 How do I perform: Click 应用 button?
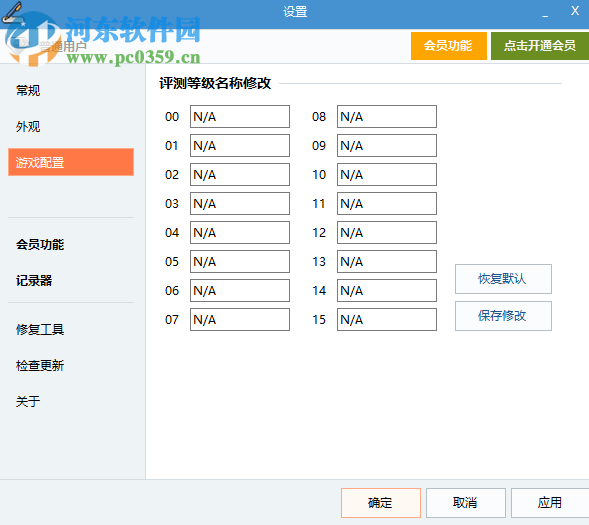[x=550, y=502]
